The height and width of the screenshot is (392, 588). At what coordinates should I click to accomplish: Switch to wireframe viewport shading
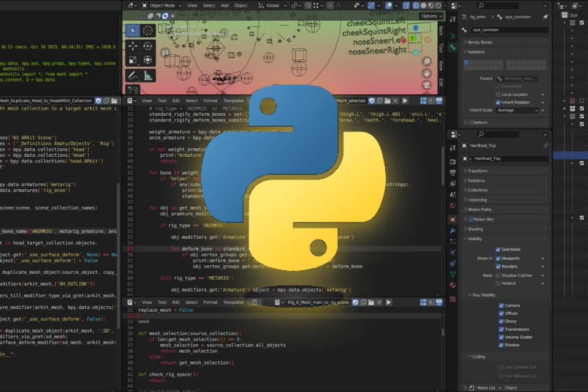[x=416, y=6]
